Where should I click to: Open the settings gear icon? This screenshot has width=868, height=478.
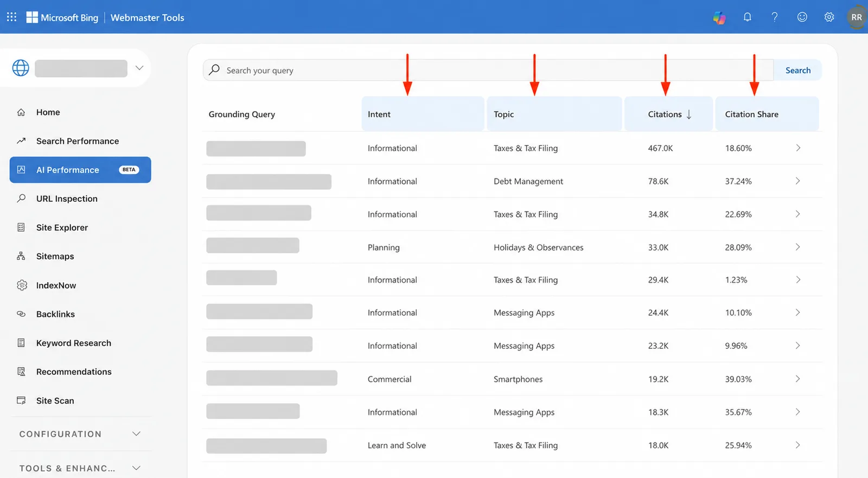point(829,17)
